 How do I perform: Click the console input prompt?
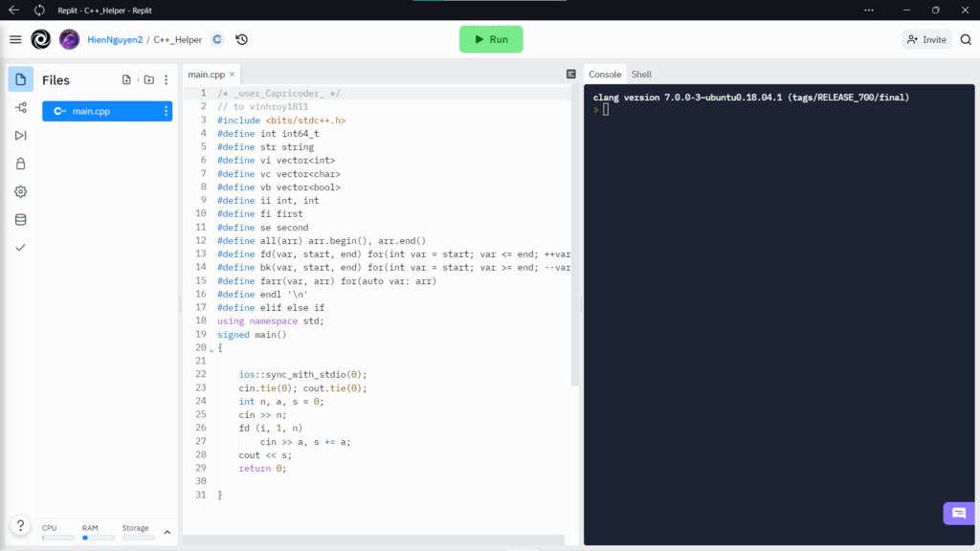click(606, 110)
